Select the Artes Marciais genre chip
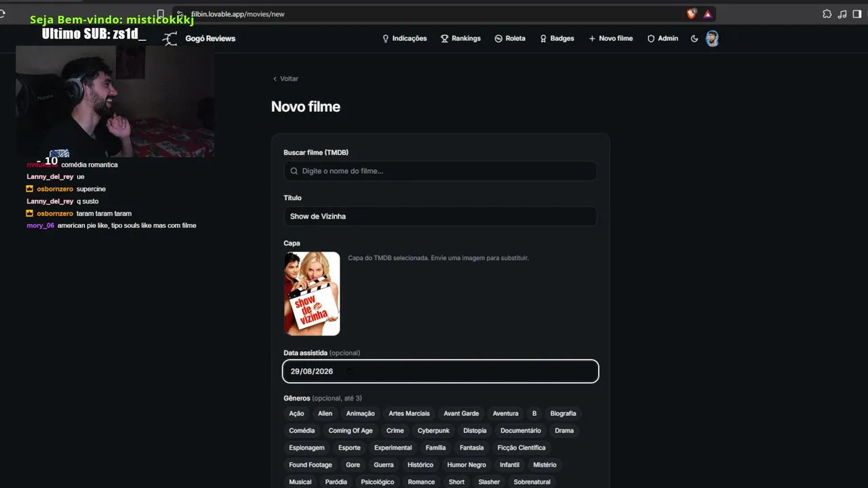 pyautogui.click(x=409, y=413)
